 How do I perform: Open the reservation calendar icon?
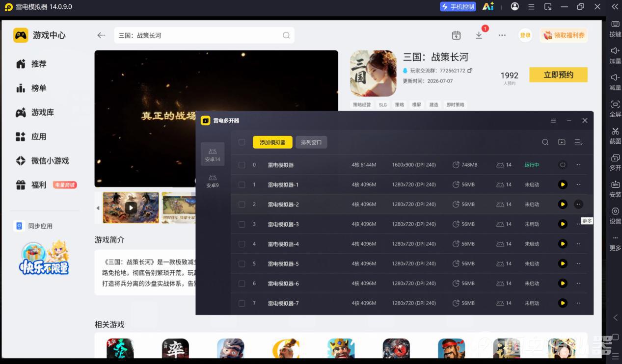456,35
